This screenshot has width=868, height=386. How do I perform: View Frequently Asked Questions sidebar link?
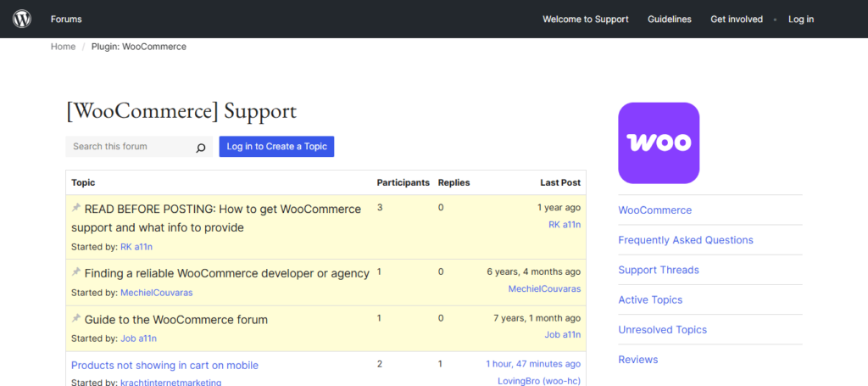click(x=685, y=240)
